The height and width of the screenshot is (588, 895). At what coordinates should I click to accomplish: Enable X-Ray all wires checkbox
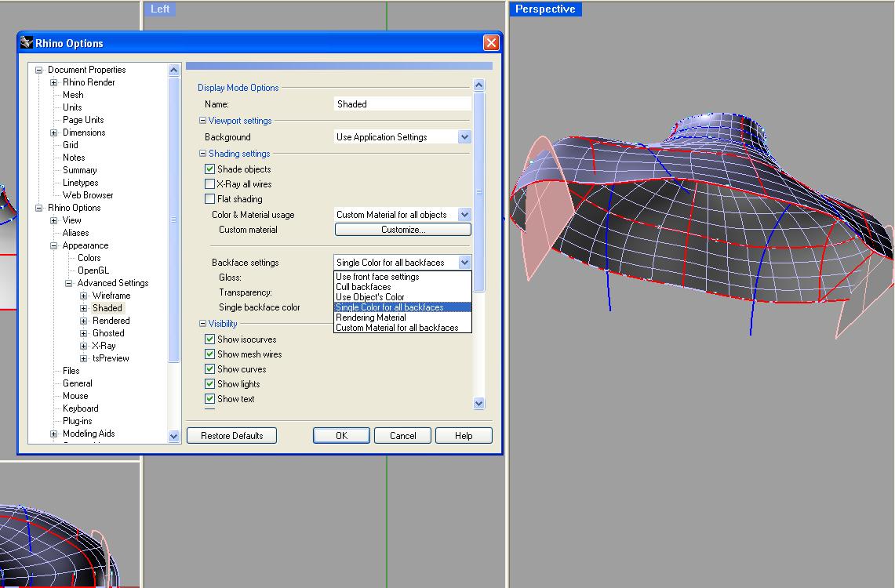coord(210,184)
